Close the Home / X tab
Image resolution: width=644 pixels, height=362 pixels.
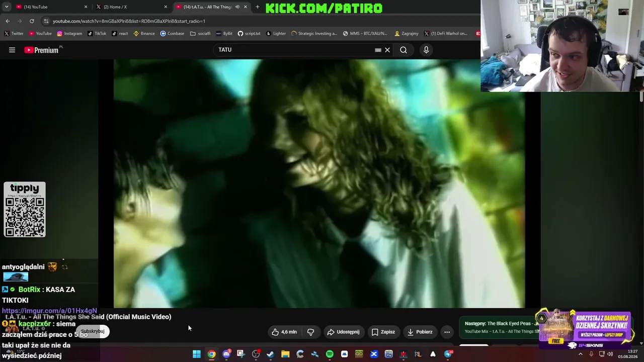pyautogui.click(x=166, y=7)
